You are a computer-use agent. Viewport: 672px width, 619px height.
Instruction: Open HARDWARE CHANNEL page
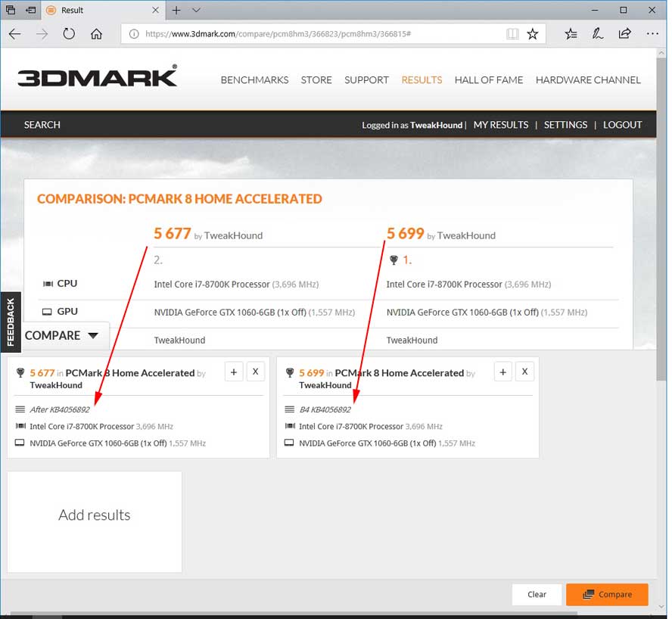coord(588,80)
